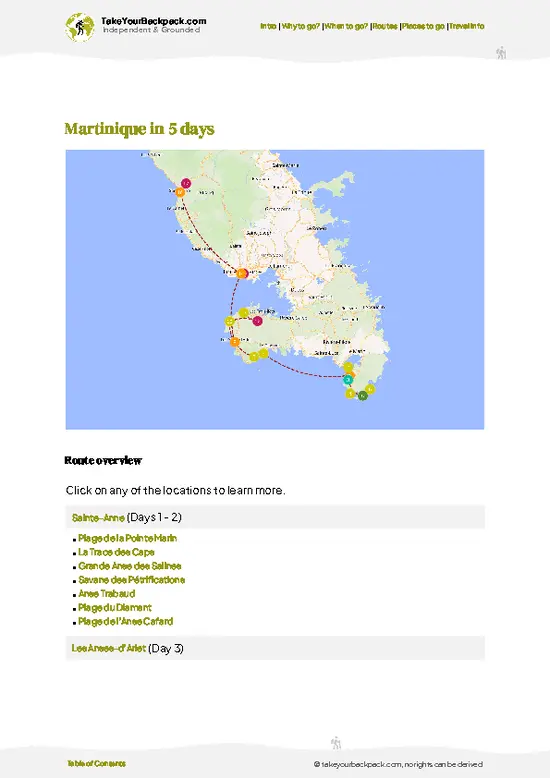Click the 'Martinique in 5 days' heading
Screen dimensions: 550x778
tap(139, 129)
